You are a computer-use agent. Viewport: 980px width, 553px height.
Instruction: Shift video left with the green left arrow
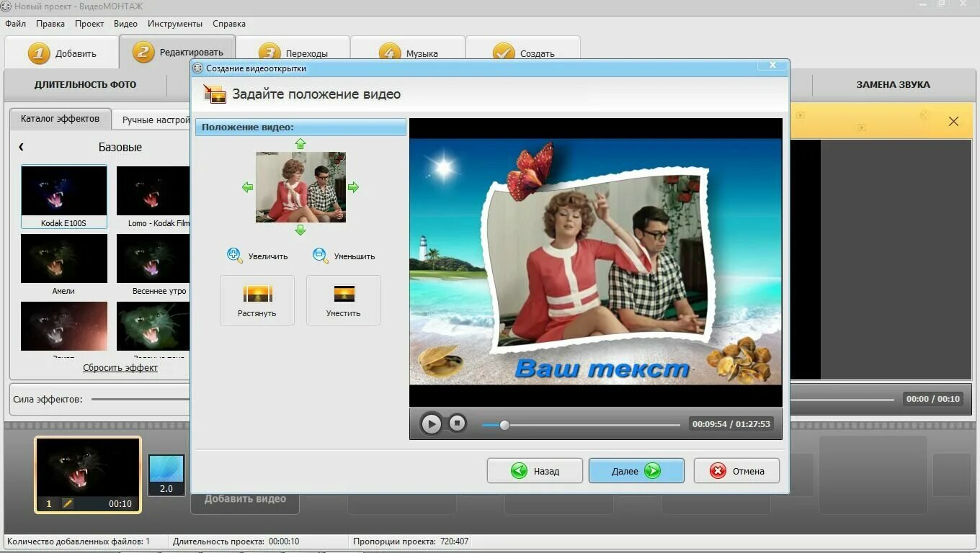click(x=247, y=187)
